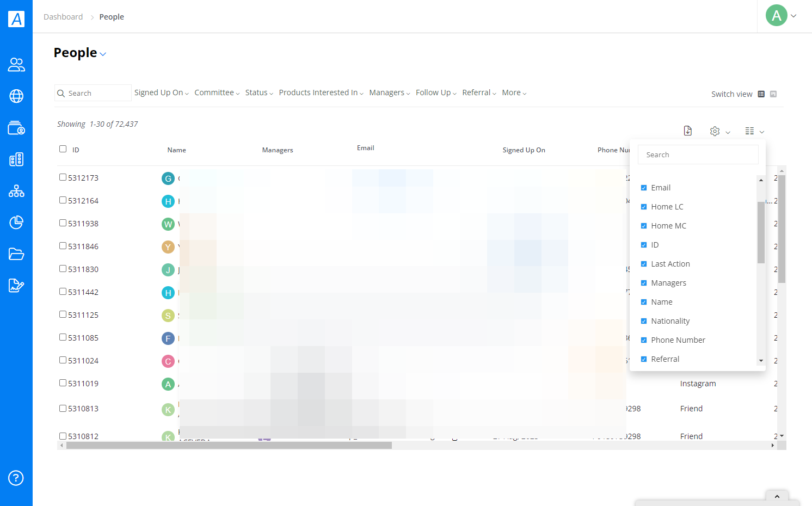Open the building icon in sidebar

click(x=16, y=159)
